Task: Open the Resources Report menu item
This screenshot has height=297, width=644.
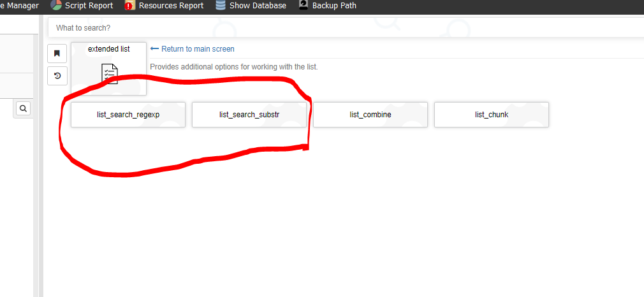Action: [171, 6]
